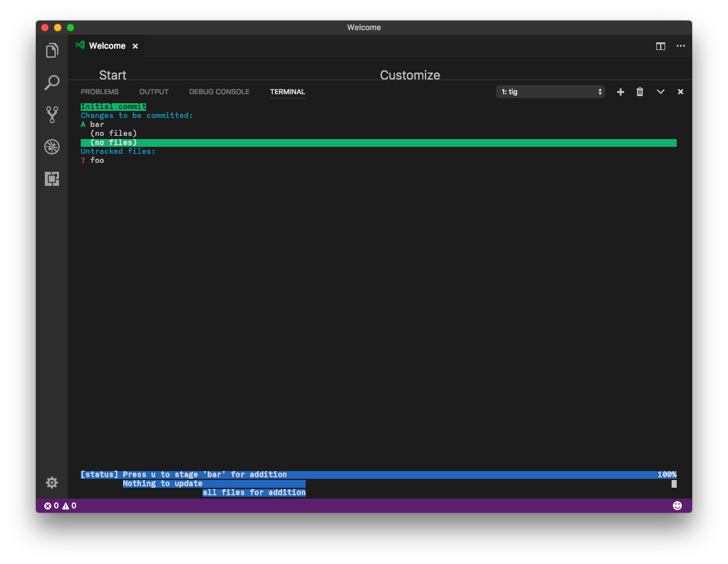Click the unhighlighted '(no files)' row
The image size is (728, 564).
point(114,133)
